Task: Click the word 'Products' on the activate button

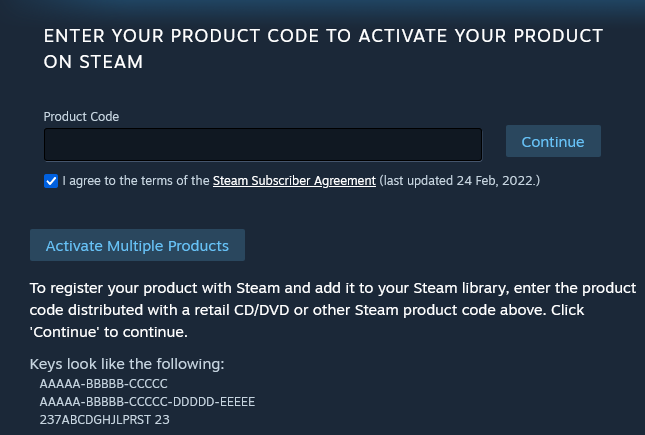Action: click(x=198, y=246)
